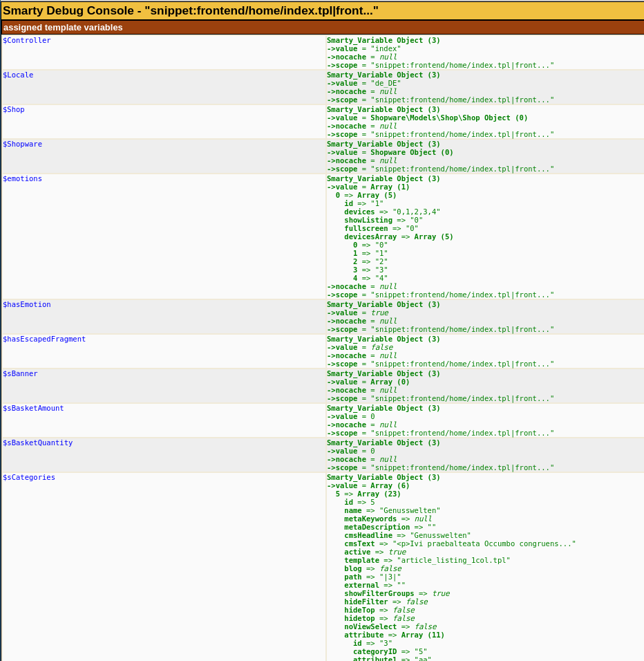Select the 'assigned template variables' section header
The height and width of the screenshot is (661, 644).
63,28
